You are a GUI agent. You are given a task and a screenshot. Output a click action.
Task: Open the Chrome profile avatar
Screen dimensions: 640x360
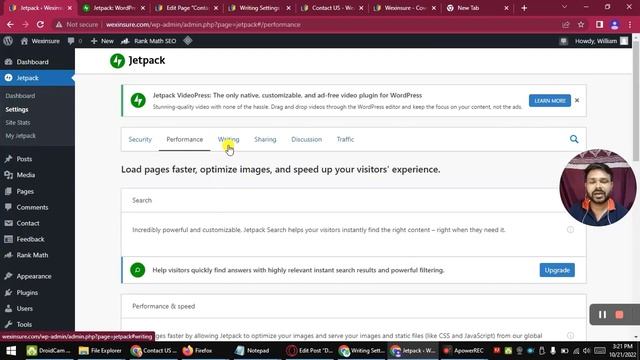(x=615, y=24)
